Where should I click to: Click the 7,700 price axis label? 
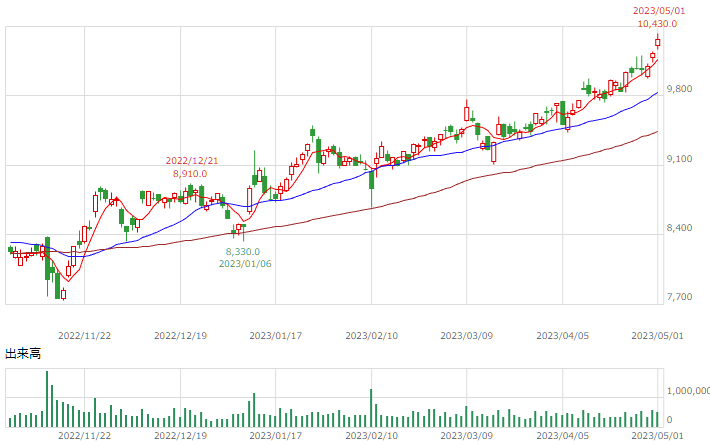coord(679,297)
